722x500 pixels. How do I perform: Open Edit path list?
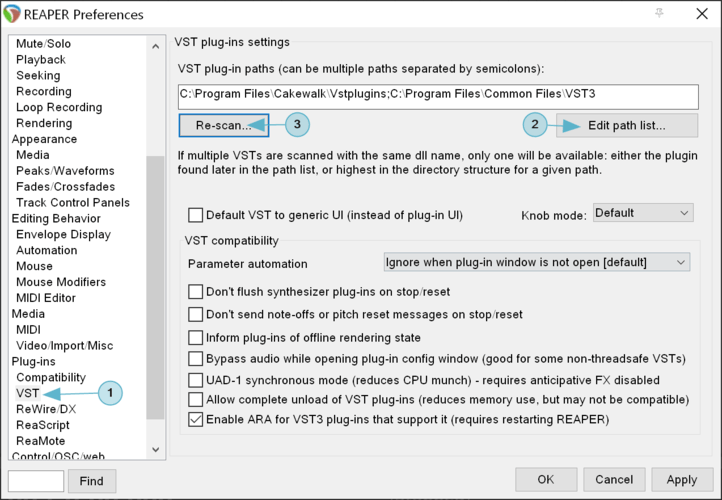pyautogui.click(x=627, y=125)
